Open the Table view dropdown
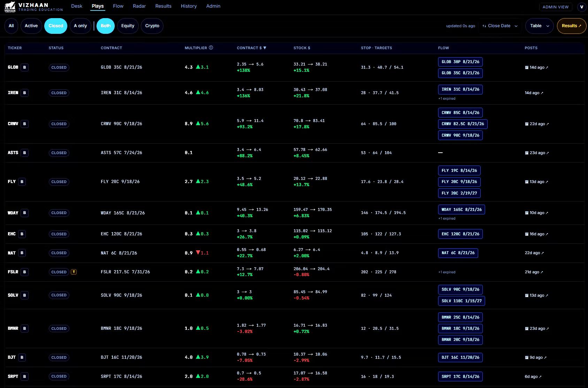 coord(539,26)
